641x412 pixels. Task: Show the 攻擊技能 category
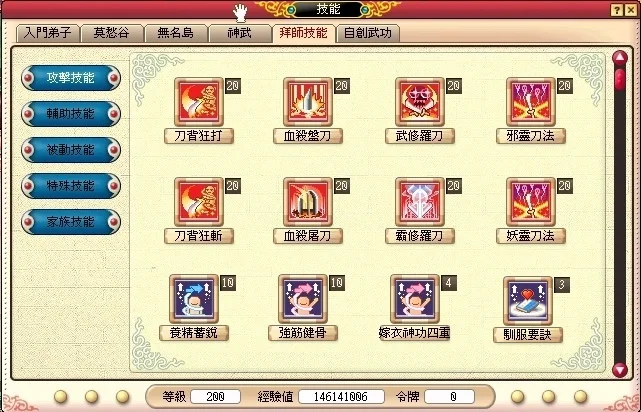71,78
